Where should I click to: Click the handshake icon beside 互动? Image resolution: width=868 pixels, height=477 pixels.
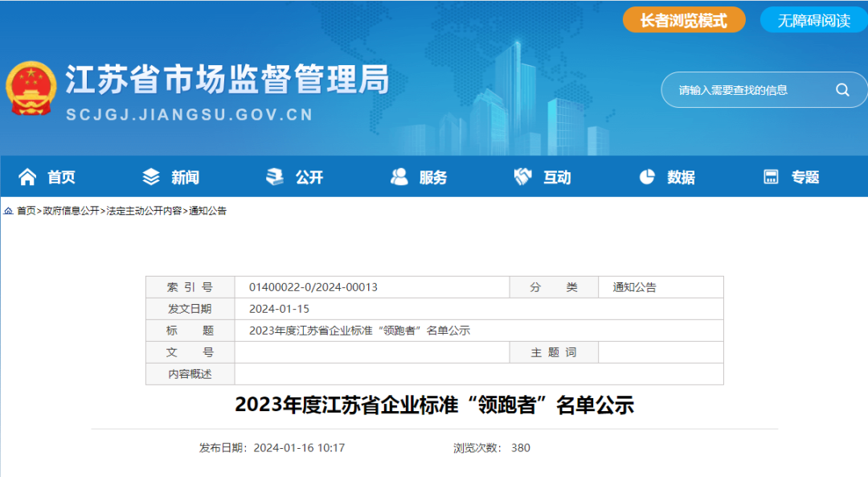click(522, 177)
